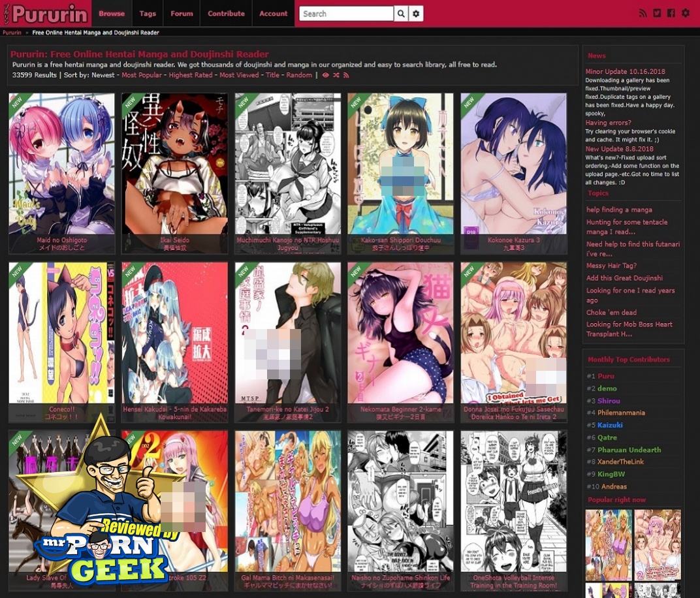700x598 pixels.
Task: Sort results by Highest Rated
Action: pyautogui.click(x=191, y=75)
